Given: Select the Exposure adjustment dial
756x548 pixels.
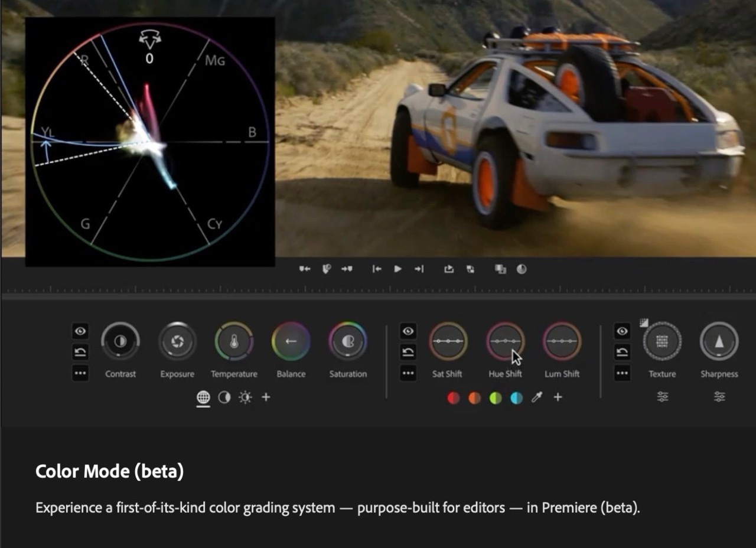Looking at the screenshot, I should (177, 341).
